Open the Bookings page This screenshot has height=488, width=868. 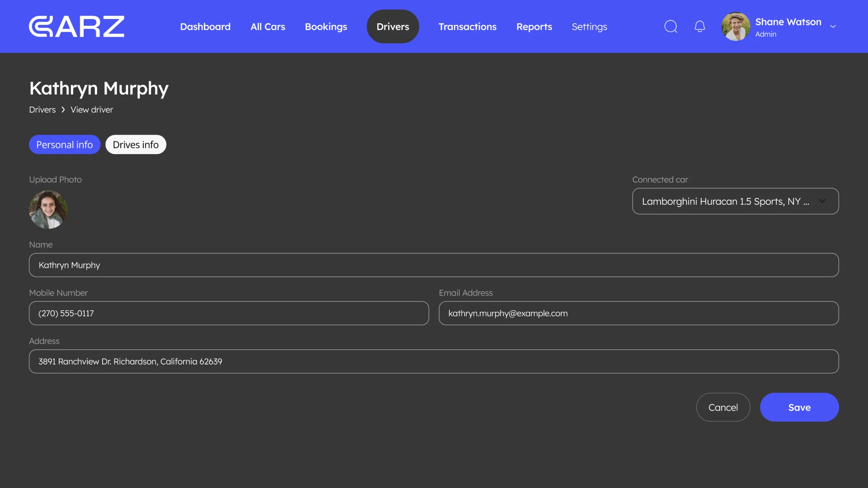click(326, 26)
